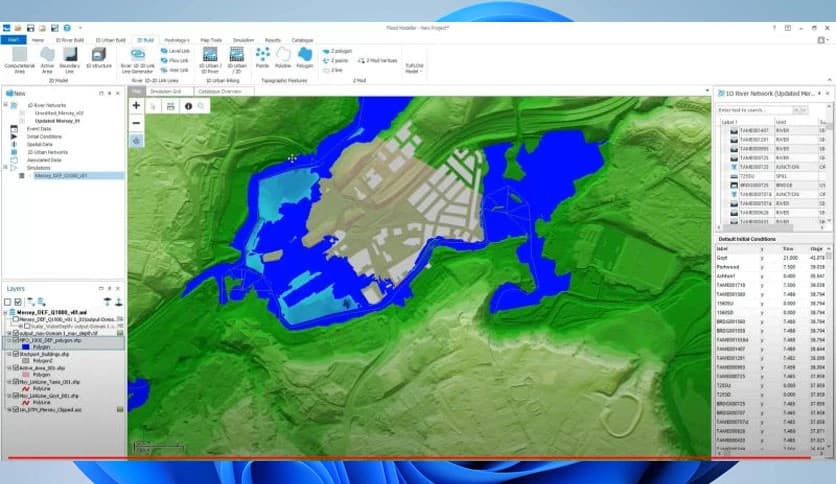Open the River 1D-2D Link Line Generator

[138, 60]
